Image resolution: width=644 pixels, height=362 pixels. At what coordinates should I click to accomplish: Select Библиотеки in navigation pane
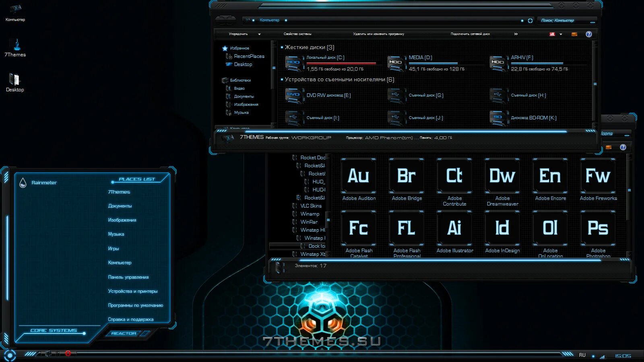(x=240, y=80)
